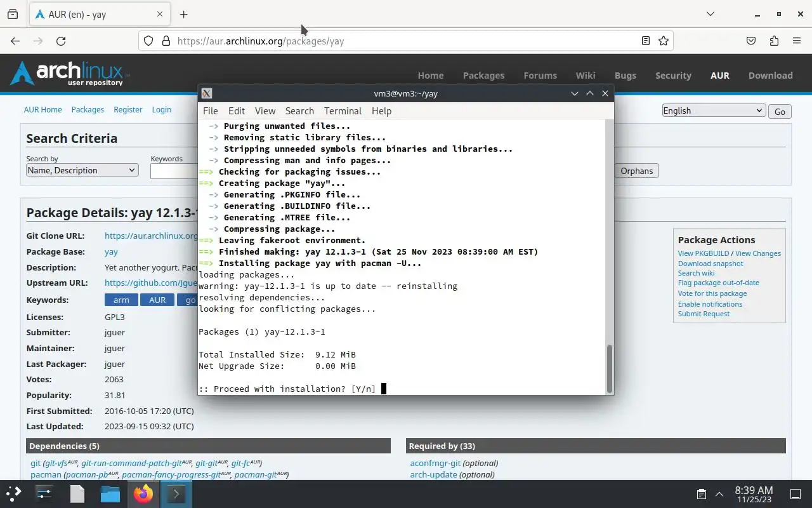Image resolution: width=812 pixels, height=508 pixels.
Task: Open the aconfmgr-git required-by link
Action: click(435, 463)
